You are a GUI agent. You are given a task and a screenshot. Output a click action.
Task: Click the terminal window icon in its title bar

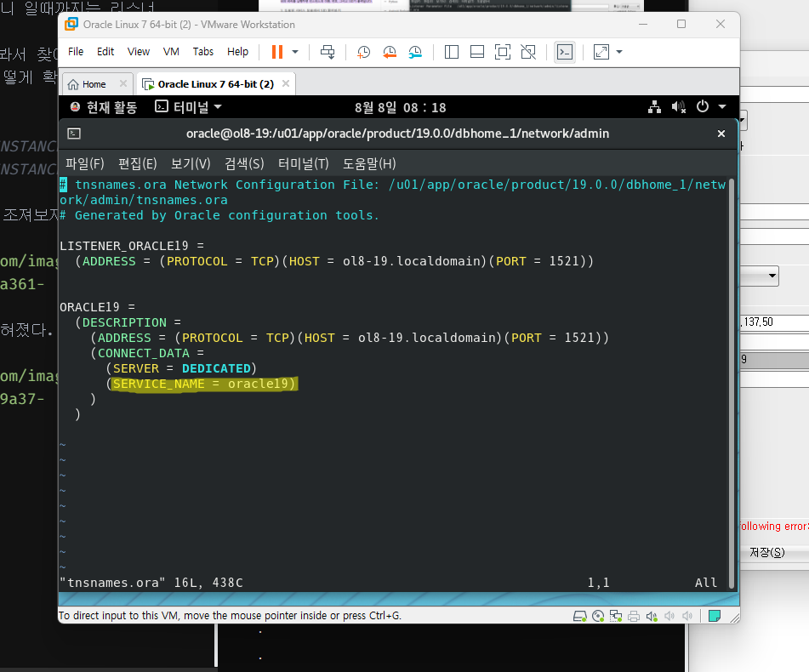click(74, 134)
